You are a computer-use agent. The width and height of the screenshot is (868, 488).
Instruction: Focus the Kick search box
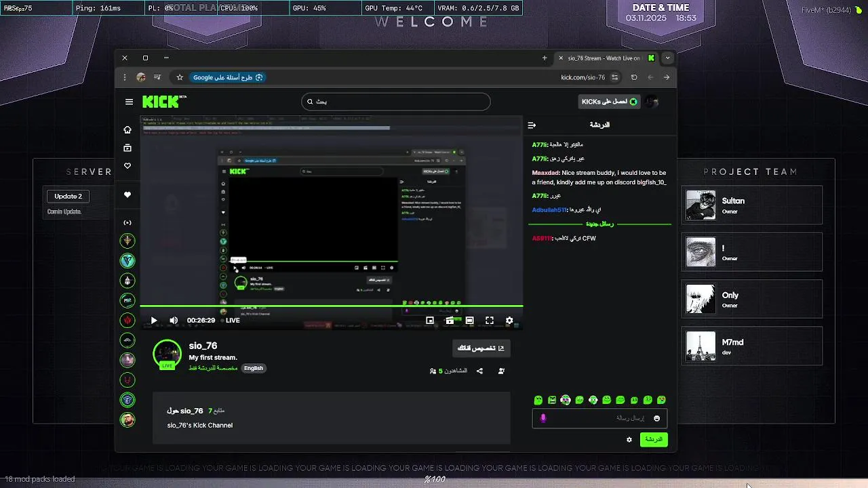[x=396, y=102]
